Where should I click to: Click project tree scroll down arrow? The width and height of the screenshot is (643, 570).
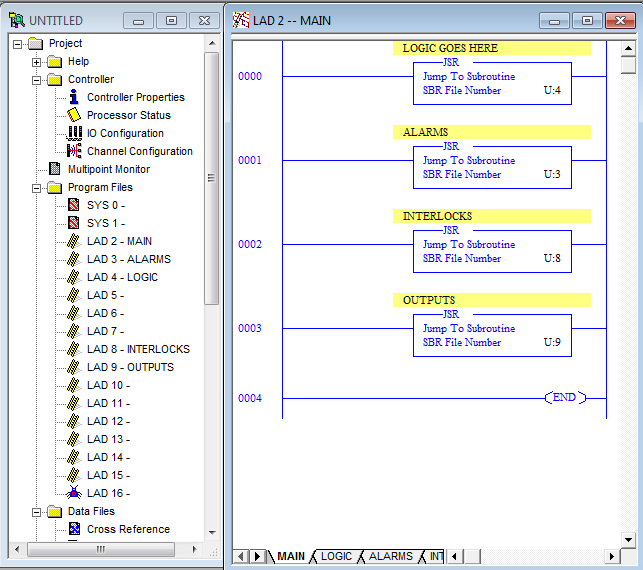pos(212,532)
